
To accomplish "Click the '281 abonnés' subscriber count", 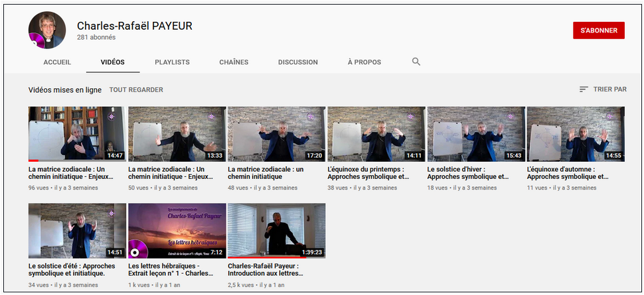I will [x=96, y=37].
